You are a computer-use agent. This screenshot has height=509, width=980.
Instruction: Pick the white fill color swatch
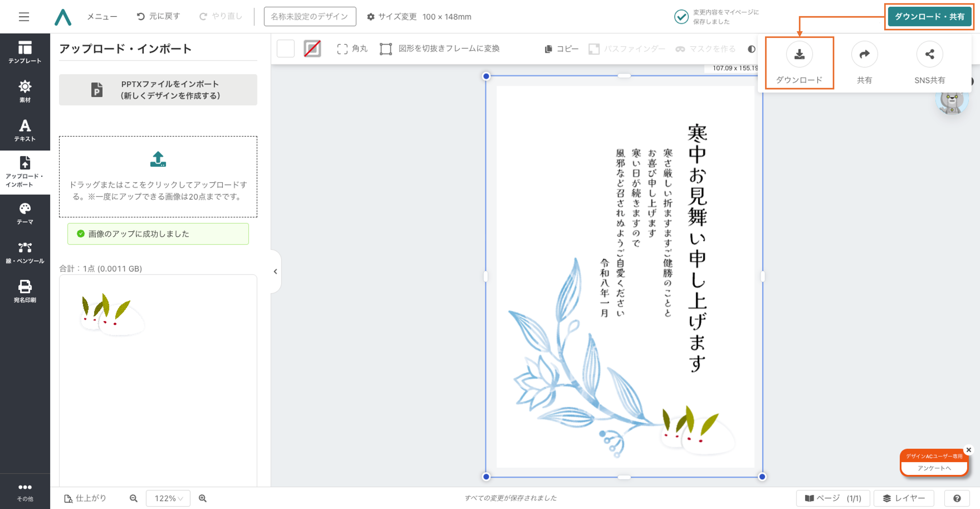coord(286,49)
